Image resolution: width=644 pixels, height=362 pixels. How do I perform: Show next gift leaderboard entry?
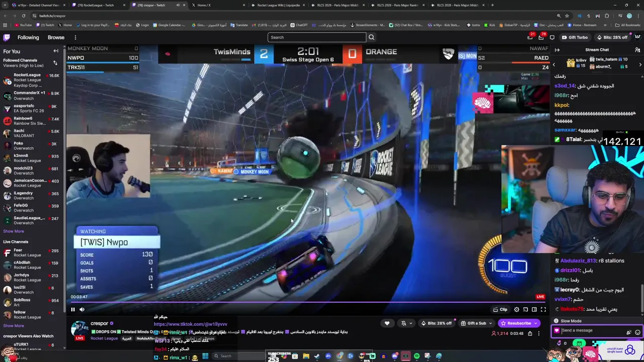click(x=640, y=64)
